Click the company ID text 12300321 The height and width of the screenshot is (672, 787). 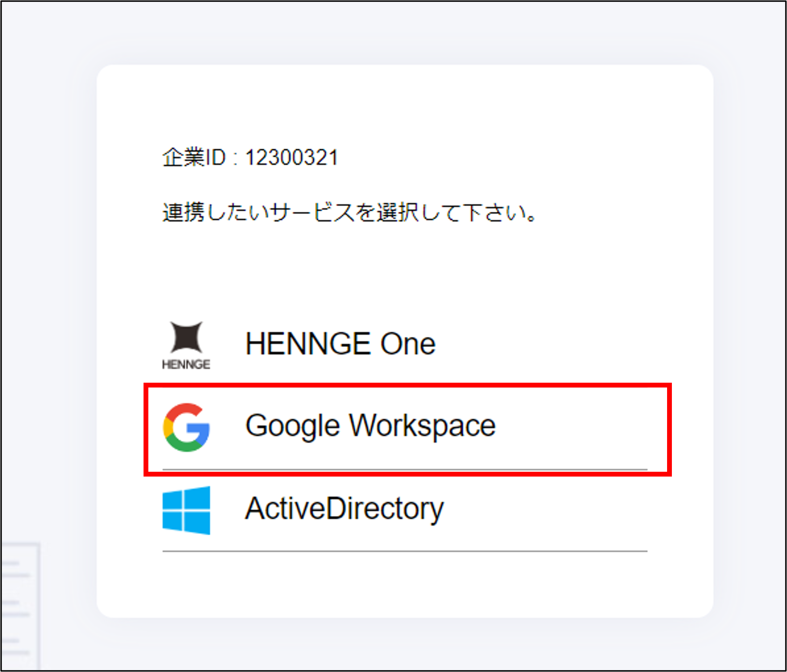[x=291, y=158]
